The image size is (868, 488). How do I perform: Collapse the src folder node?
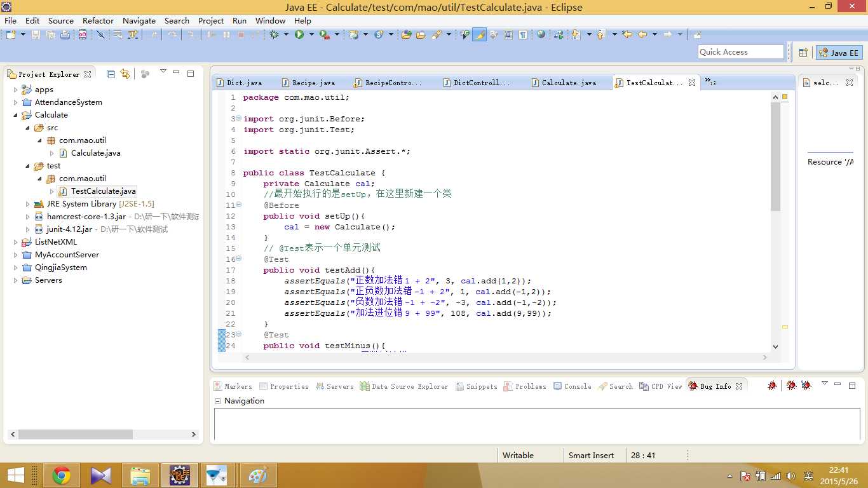27,128
